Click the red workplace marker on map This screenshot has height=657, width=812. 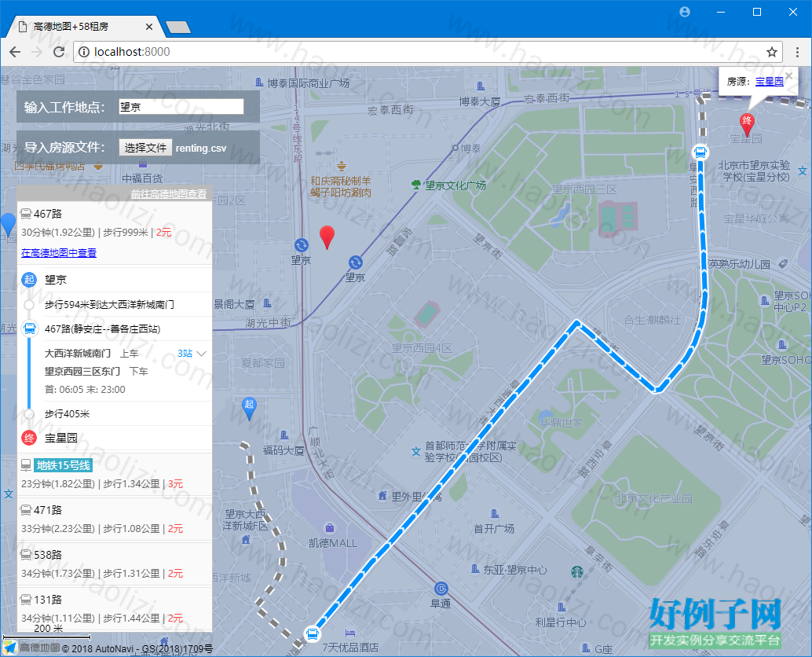click(327, 237)
